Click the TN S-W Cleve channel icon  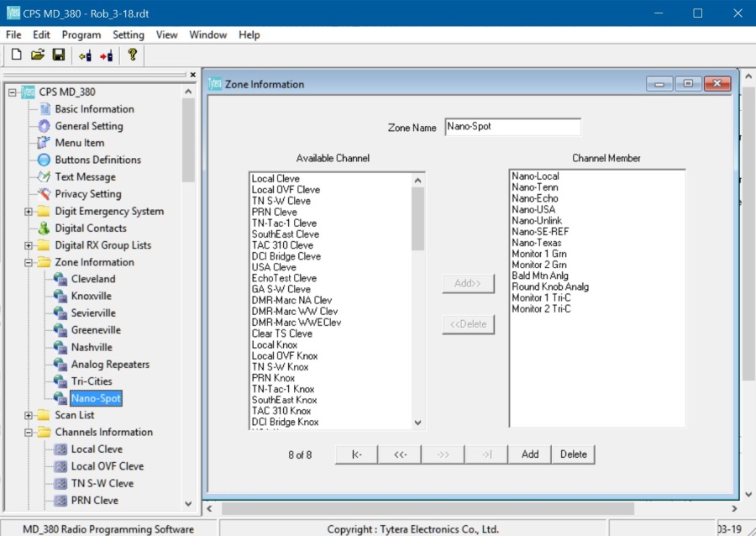[x=60, y=483]
